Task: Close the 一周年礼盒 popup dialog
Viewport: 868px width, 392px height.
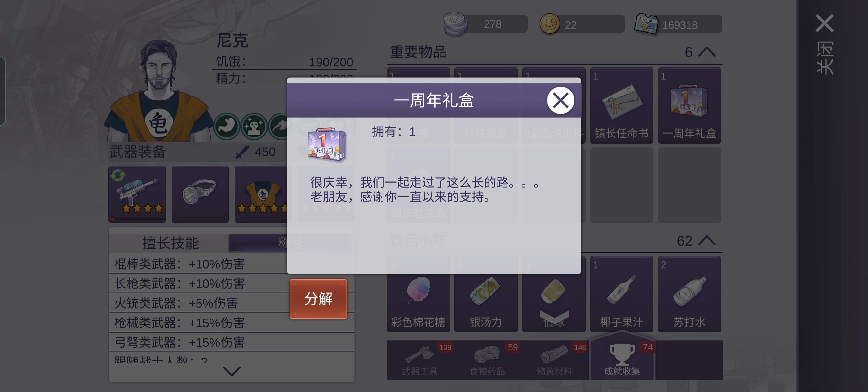Action: (560, 100)
